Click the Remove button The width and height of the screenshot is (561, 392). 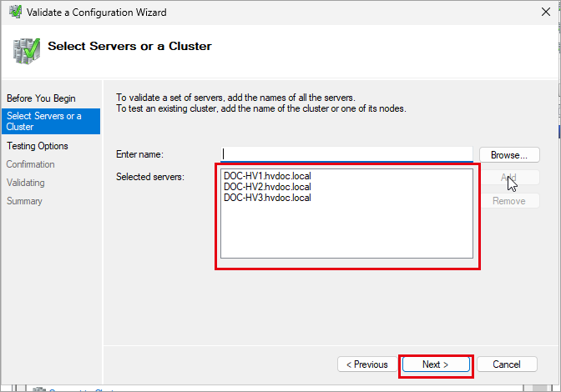point(509,201)
